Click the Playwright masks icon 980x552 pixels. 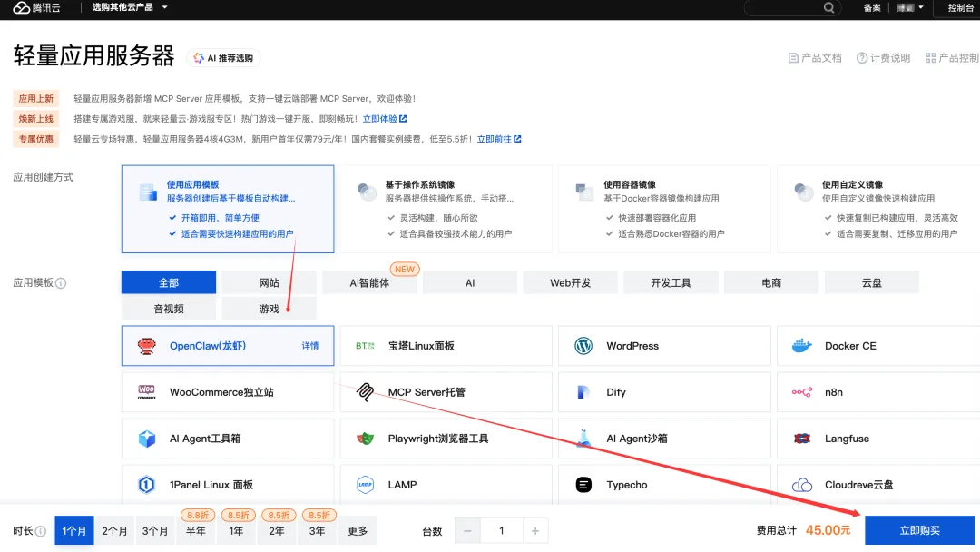365,439
